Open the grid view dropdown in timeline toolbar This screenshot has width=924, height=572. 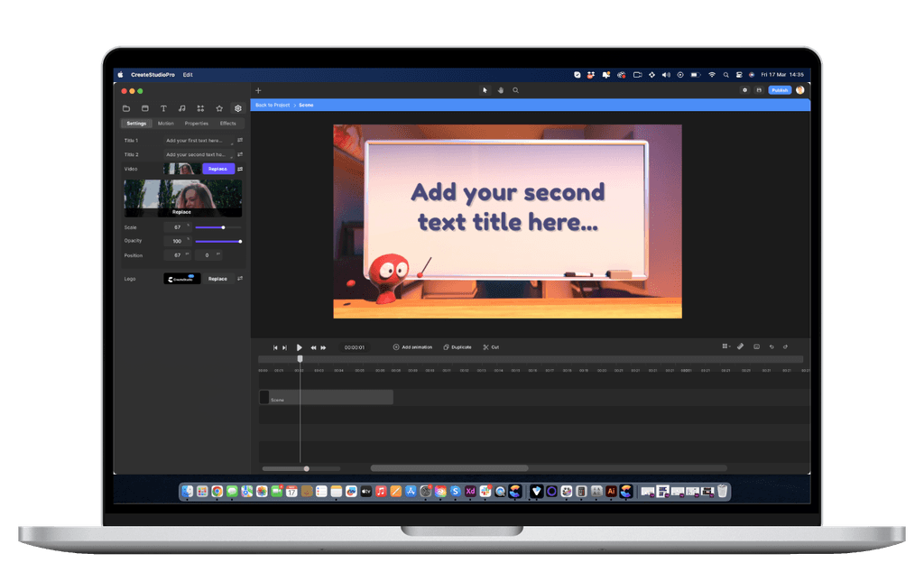click(x=725, y=346)
